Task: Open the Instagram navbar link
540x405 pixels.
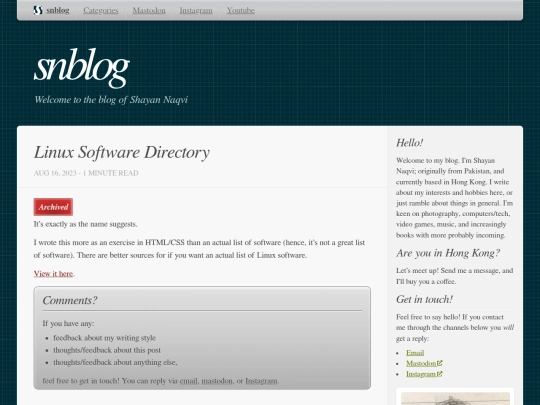Action: tap(196, 10)
